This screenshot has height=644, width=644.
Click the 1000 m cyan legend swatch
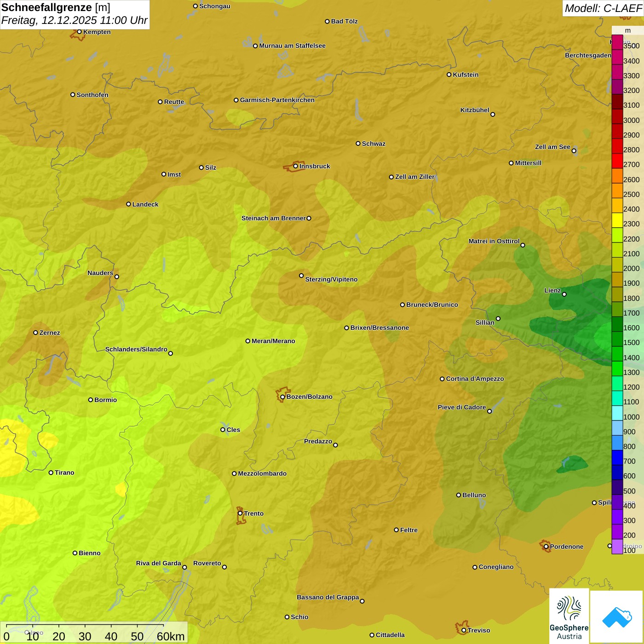[x=617, y=413]
